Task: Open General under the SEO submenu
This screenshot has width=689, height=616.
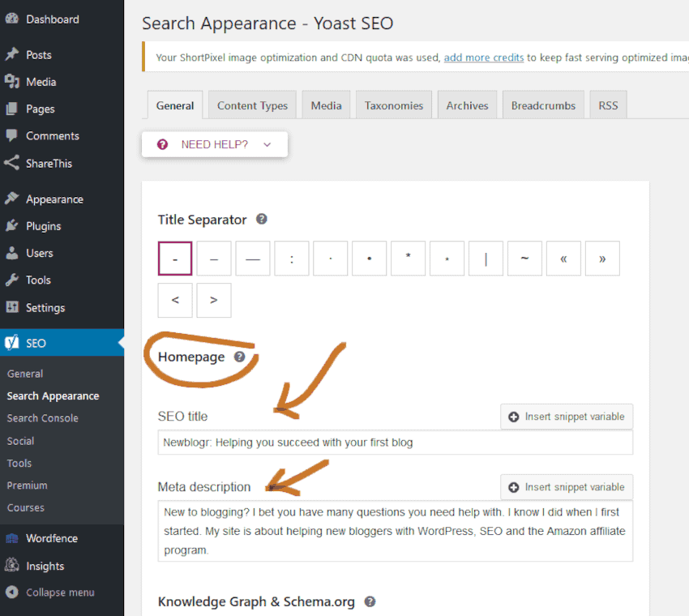Action: pyautogui.click(x=25, y=374)
